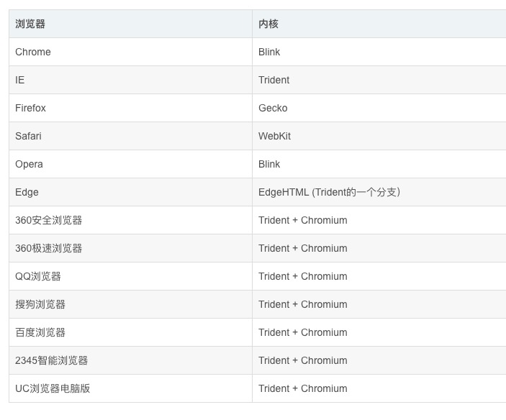Click the IE browser cell
Viewport: 506px width, 420px height.
pos(20,80)
